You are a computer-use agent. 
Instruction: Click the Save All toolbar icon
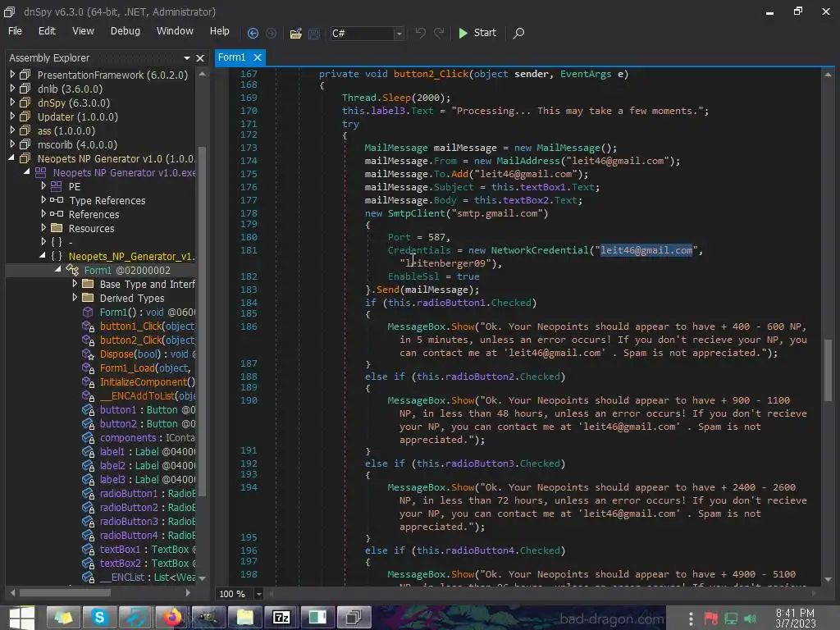[314, 33]
